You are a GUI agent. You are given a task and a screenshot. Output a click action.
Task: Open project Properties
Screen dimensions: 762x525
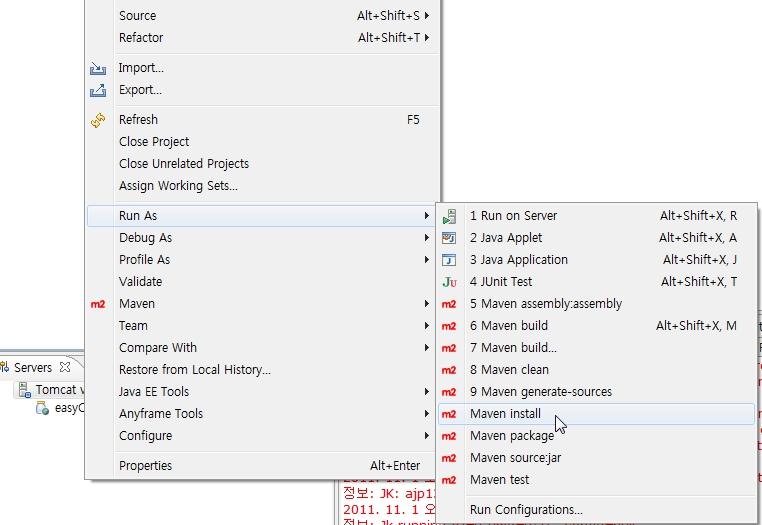[145, 466]
